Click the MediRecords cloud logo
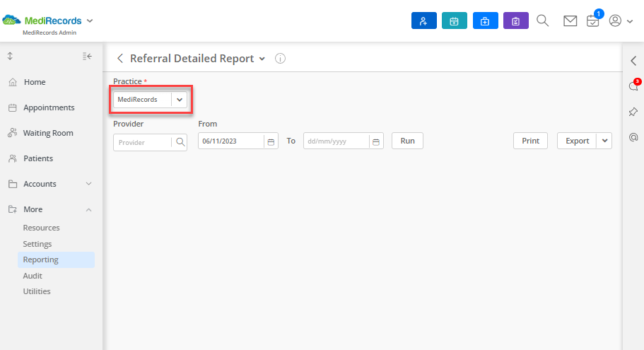 point(11,20)
